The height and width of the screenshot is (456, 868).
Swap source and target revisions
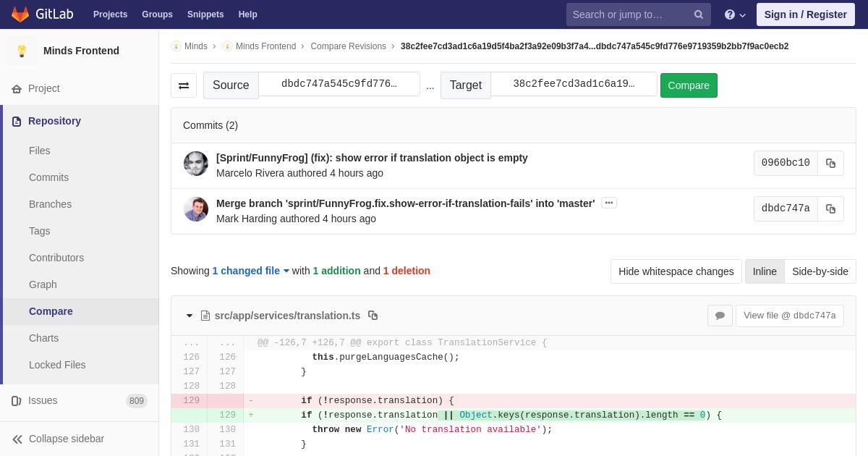(184, 85)
